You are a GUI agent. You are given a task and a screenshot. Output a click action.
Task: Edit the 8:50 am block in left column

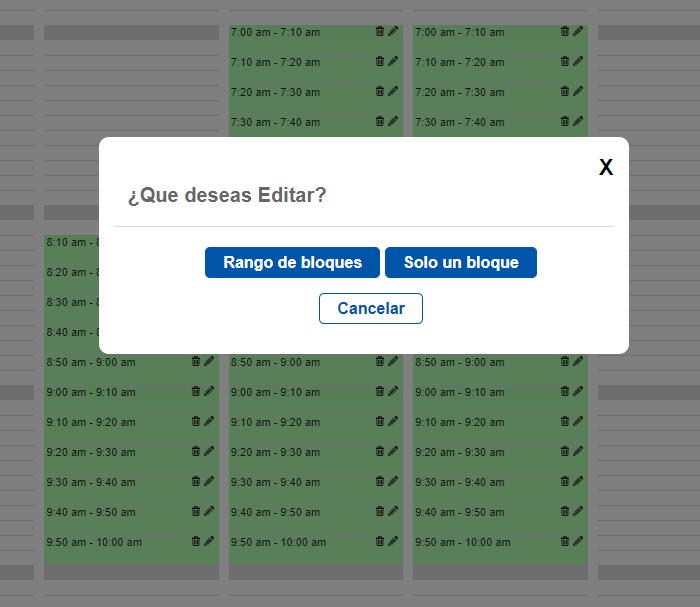209,361
